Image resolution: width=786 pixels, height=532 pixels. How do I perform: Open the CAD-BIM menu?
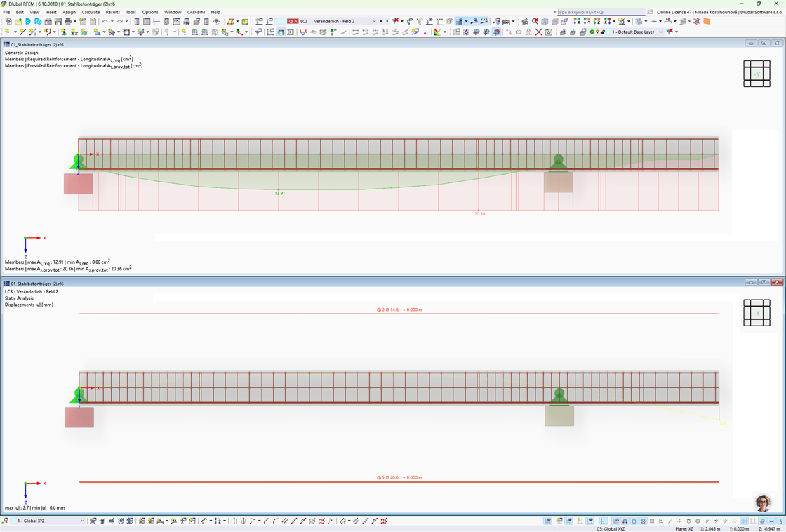[x=196, y=12]
